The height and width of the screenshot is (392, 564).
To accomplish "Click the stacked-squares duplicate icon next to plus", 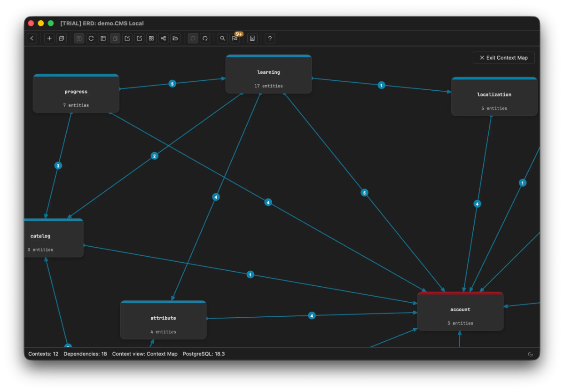I will 61,38.
